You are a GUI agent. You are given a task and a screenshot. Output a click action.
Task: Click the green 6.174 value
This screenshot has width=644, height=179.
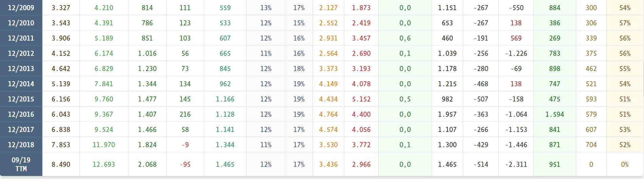click(x=104, y=53)
